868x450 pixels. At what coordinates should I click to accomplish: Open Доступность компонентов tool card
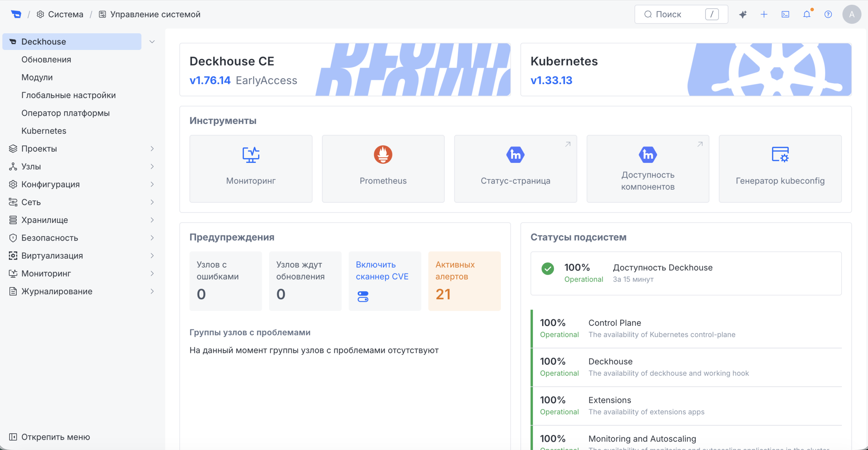[x=648, y=169]
